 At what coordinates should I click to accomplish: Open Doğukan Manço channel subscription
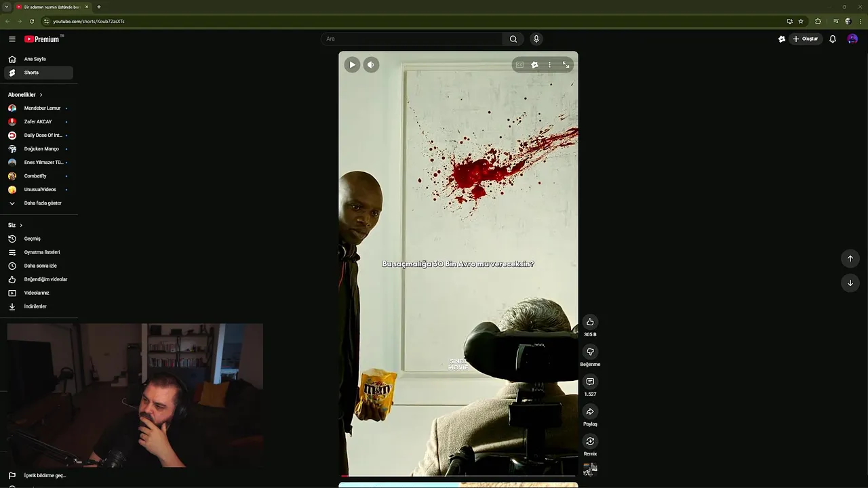pyautogui.click(x=39, y=149)
